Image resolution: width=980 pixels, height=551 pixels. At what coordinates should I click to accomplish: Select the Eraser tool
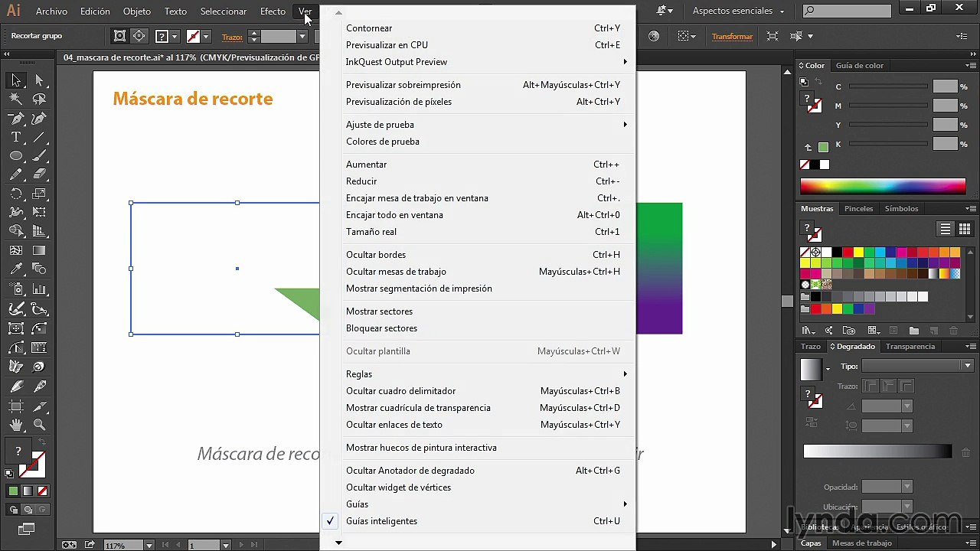point(39,175)
